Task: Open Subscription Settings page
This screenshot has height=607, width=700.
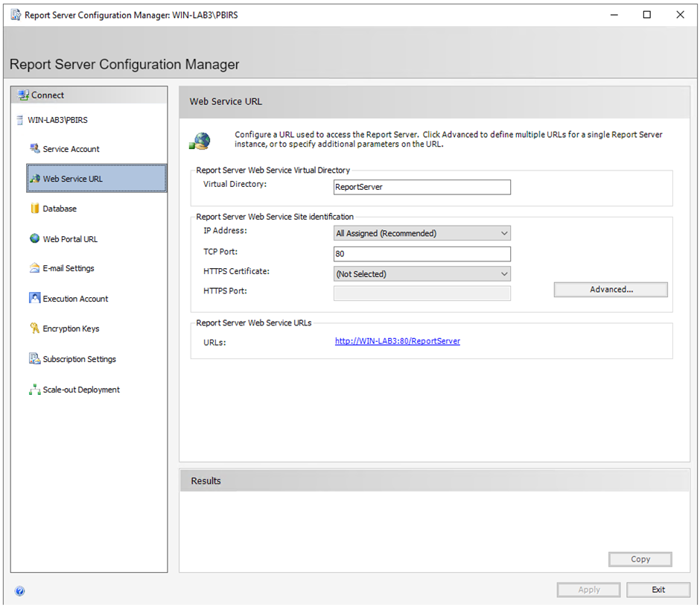Action: click(x=79, y=359)
